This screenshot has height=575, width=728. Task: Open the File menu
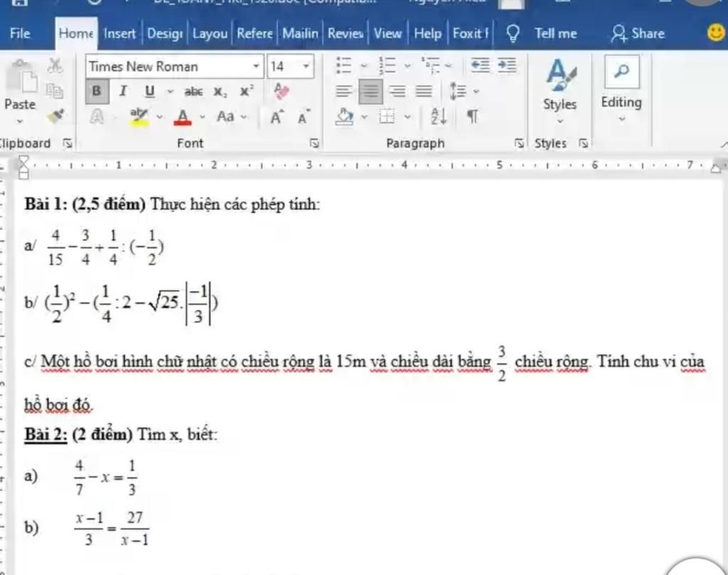pyautogui.click(x=20, y=33)
